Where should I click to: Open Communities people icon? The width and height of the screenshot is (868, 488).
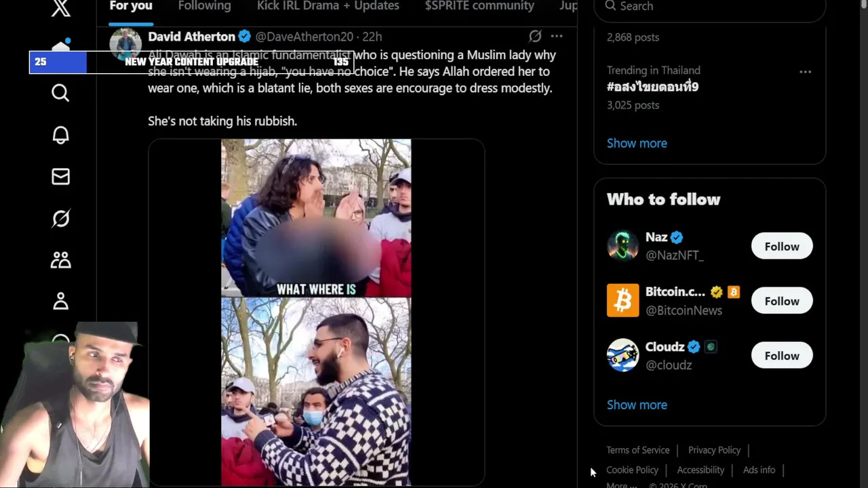pyautogui.click(x=60, y=260)
